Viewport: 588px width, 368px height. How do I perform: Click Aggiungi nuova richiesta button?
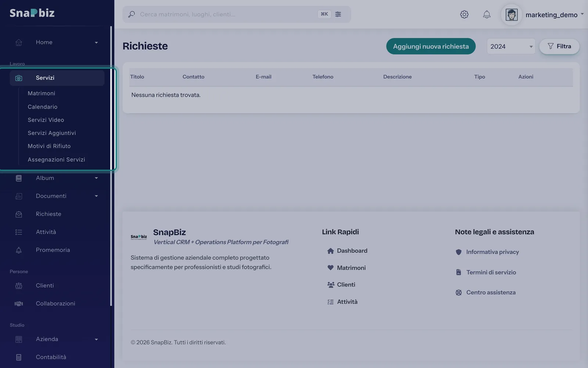431,46
